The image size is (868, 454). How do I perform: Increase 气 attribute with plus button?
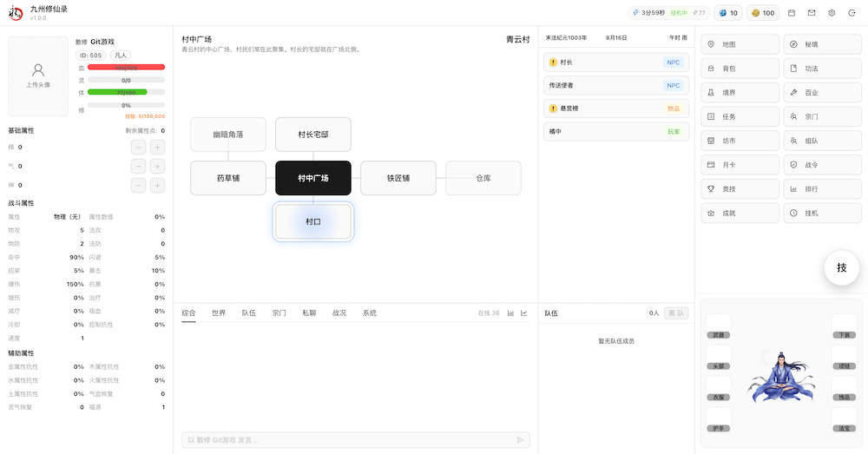pyautogui.click(x=157, y=166)
